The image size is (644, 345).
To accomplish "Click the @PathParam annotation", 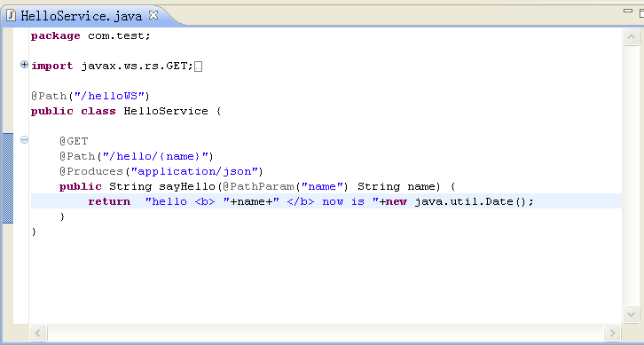I will [x=259, y=187].
